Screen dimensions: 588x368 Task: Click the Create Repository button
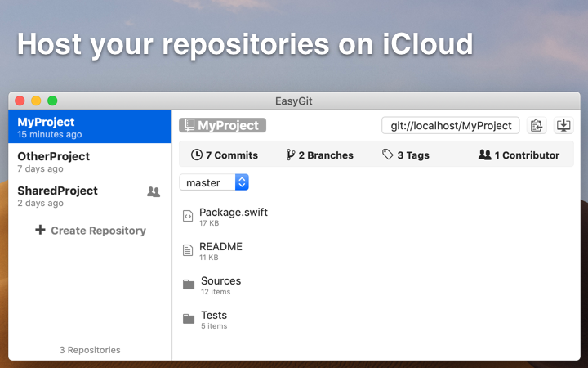click(91, 230)
